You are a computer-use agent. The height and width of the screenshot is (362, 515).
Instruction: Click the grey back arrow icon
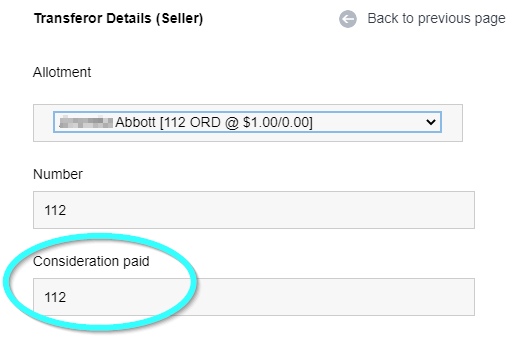[x=348, y=19]
